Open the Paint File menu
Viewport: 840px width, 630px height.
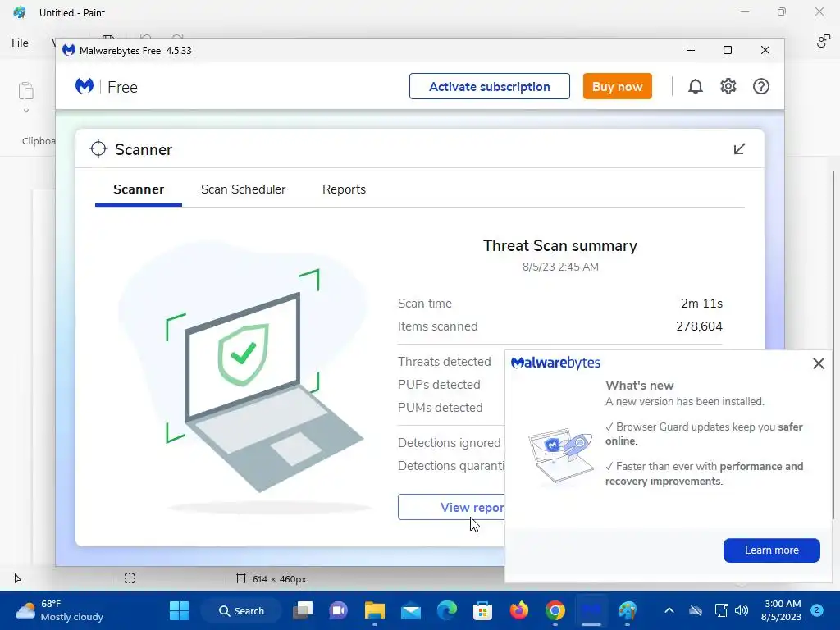click(20, 43)
